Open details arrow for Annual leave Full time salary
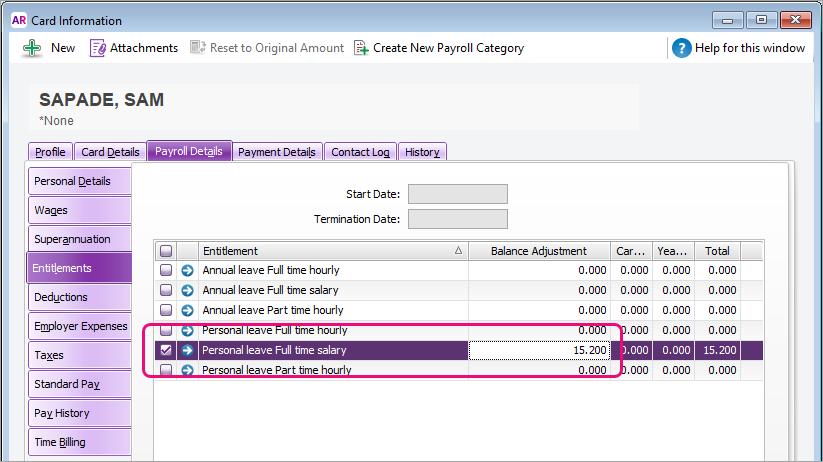 [187, 290]
